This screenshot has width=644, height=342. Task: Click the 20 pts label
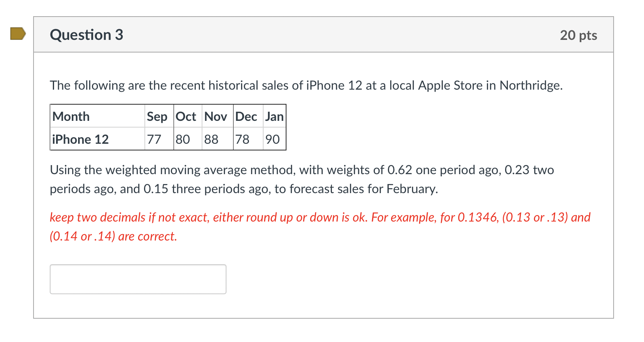pos(578,35)
